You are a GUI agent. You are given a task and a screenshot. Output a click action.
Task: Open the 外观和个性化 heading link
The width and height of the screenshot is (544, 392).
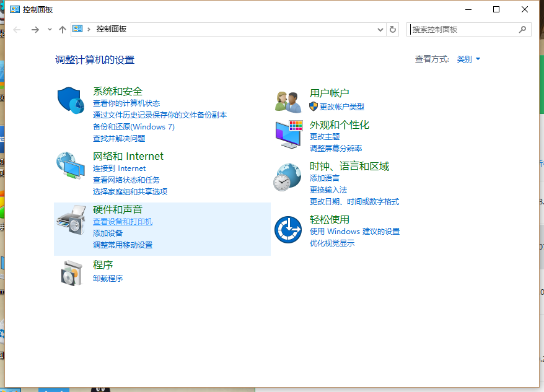point(340,125)
